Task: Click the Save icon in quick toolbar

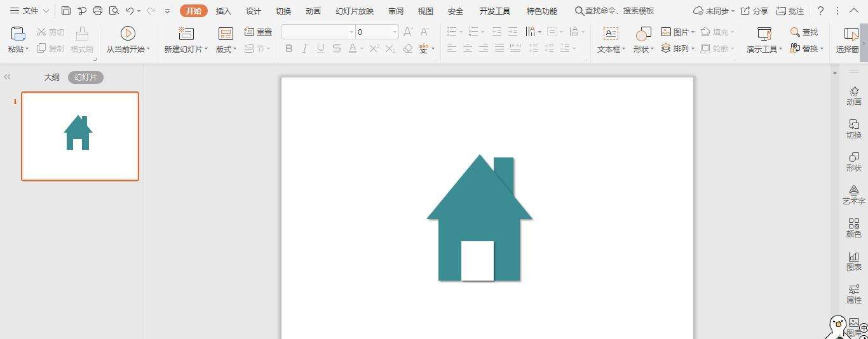Action: (x=66, y=11)
